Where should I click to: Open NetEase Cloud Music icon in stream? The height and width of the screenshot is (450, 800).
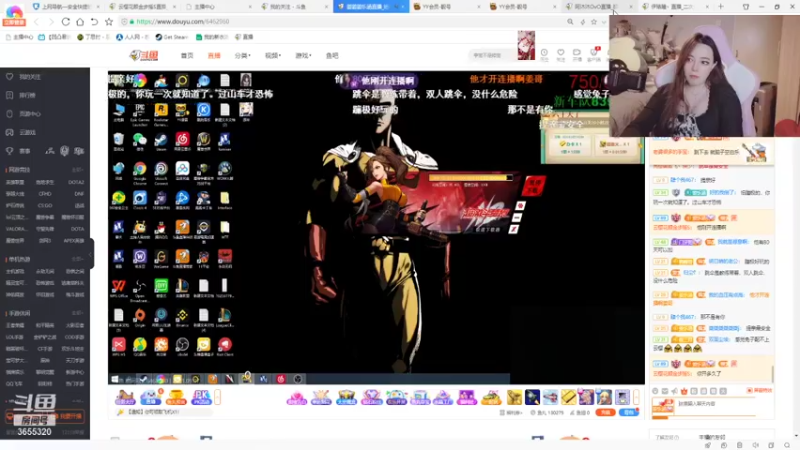click(182, 141)
